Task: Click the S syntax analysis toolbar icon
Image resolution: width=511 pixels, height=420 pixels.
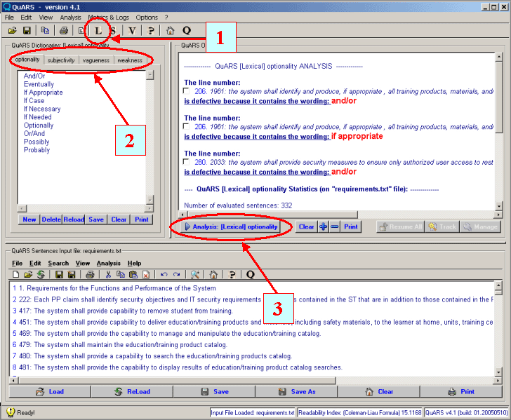Action: tap(113, 31)
